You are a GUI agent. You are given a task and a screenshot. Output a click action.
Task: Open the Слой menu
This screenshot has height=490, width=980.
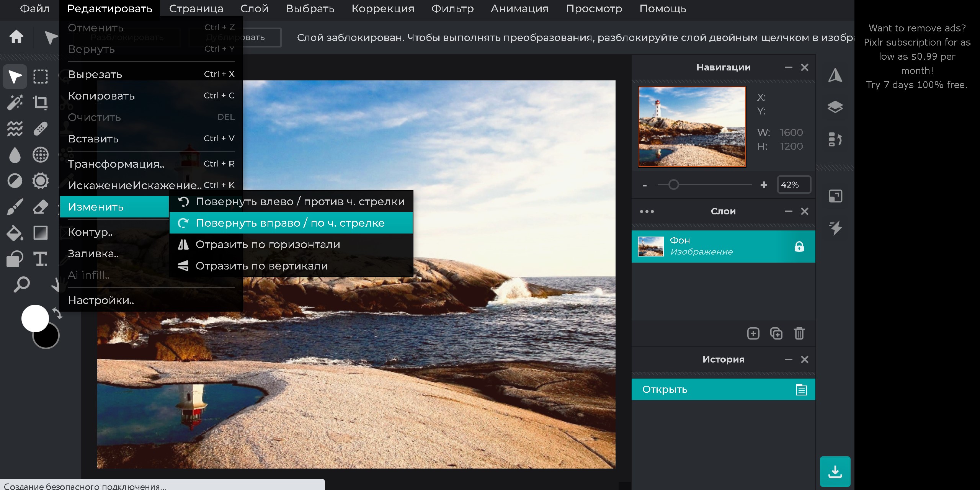[x=254, y=8]
